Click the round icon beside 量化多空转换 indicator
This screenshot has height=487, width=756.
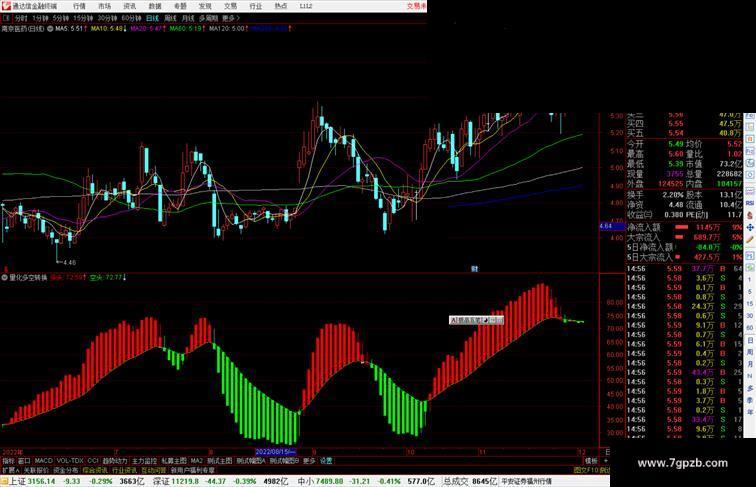5,278
